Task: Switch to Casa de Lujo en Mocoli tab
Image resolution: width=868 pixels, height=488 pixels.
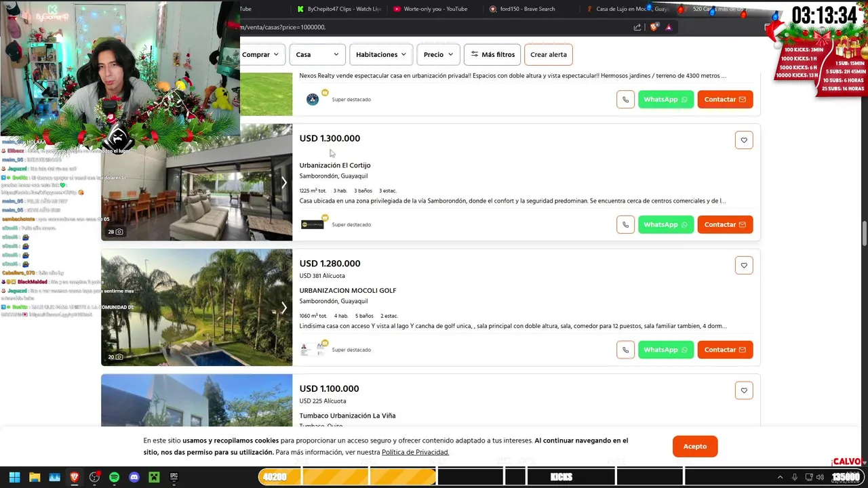Action: (x=627, y=9)
